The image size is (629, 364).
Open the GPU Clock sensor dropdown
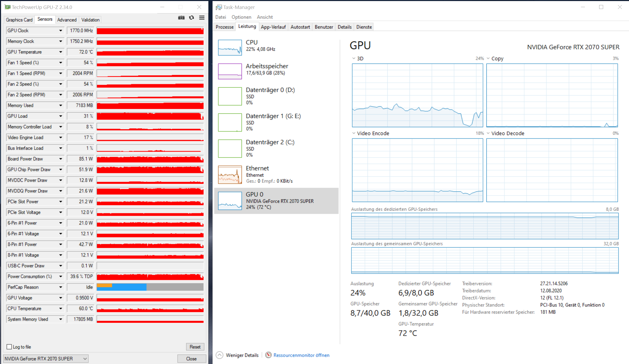click(x=60, y=31)
